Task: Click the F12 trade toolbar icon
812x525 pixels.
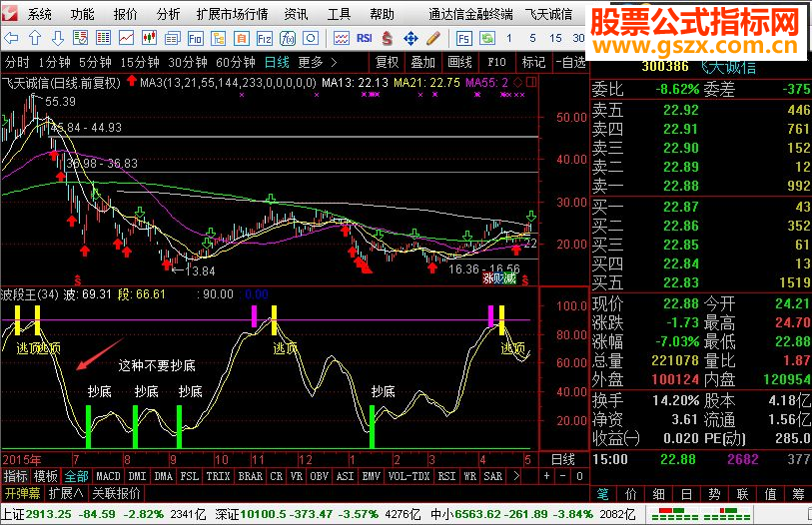Action: pos(264,38)
